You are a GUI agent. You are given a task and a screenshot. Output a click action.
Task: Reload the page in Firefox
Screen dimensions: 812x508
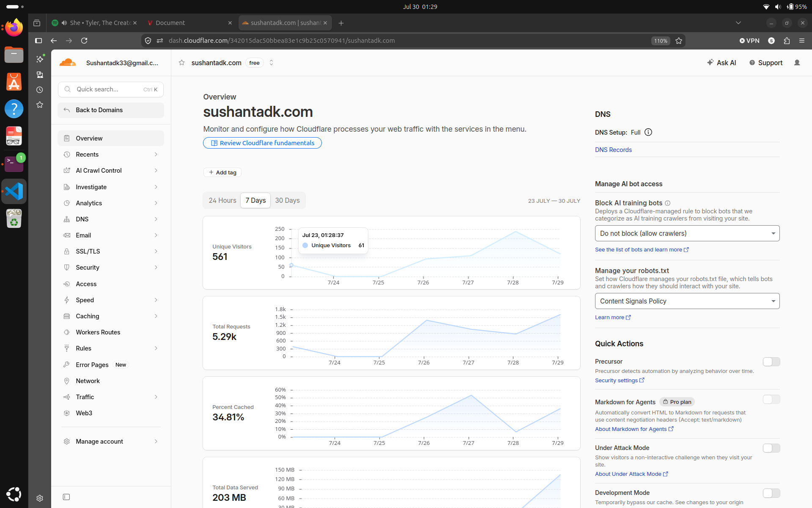[x=84, y=41]
